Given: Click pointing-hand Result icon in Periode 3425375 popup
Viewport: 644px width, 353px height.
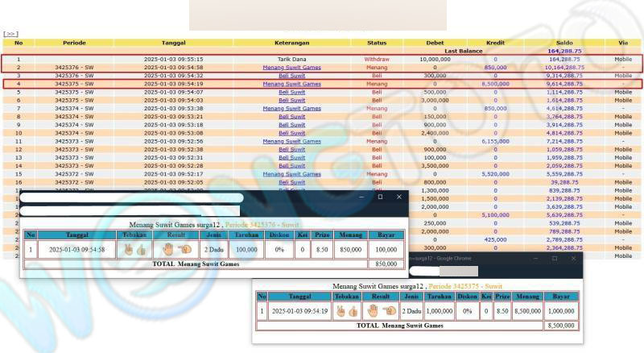Looking at the screenshot, I should click(x=390, y=310).
